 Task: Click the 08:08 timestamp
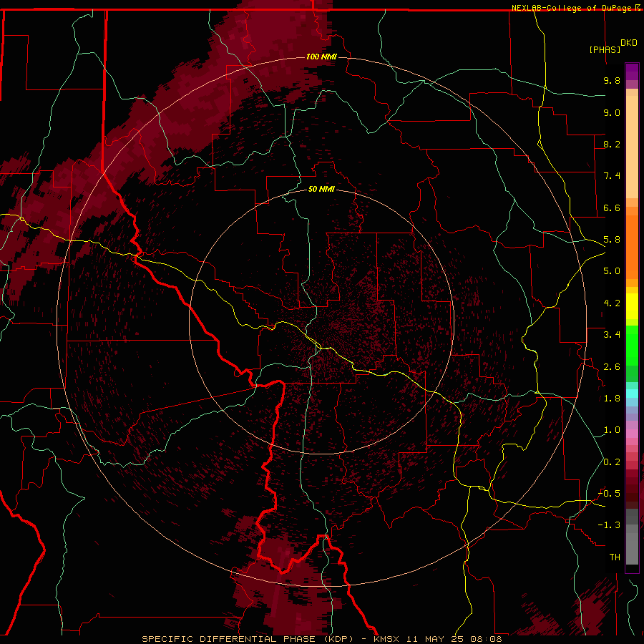point(488,639)
